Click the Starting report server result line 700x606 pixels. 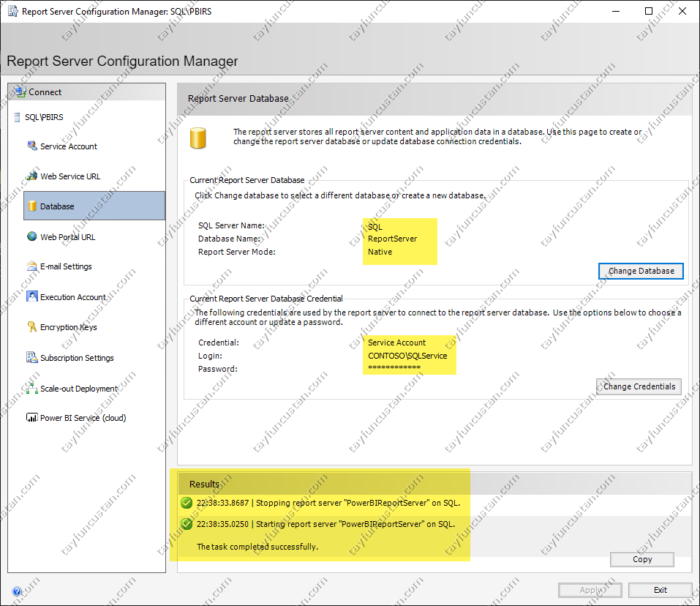coord(326,524)
